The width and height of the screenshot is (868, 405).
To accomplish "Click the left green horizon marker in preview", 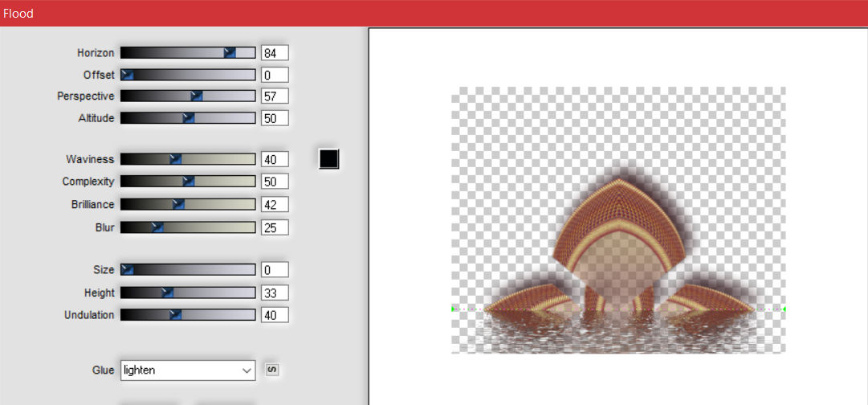I will (454, 309).
